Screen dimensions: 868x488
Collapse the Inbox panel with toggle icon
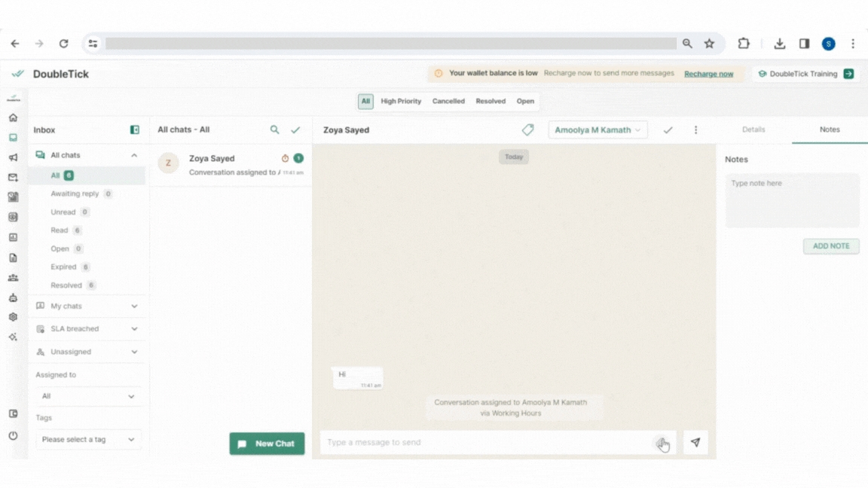coord(135,130)
